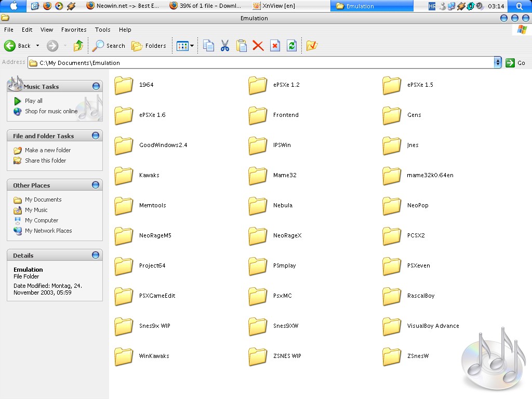
Task: Click the Back navigation button
Action: click(17, 46)
